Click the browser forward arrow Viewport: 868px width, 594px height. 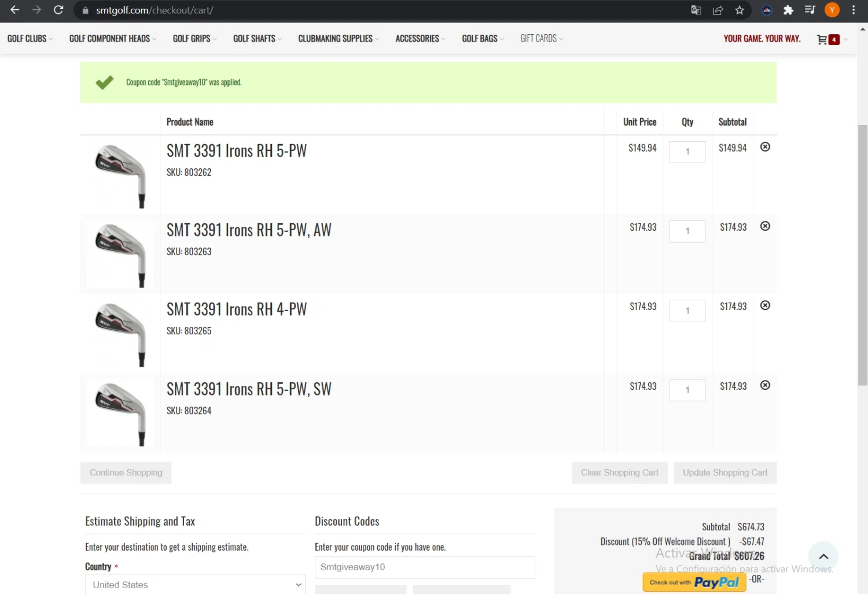(x=36, y=10)
